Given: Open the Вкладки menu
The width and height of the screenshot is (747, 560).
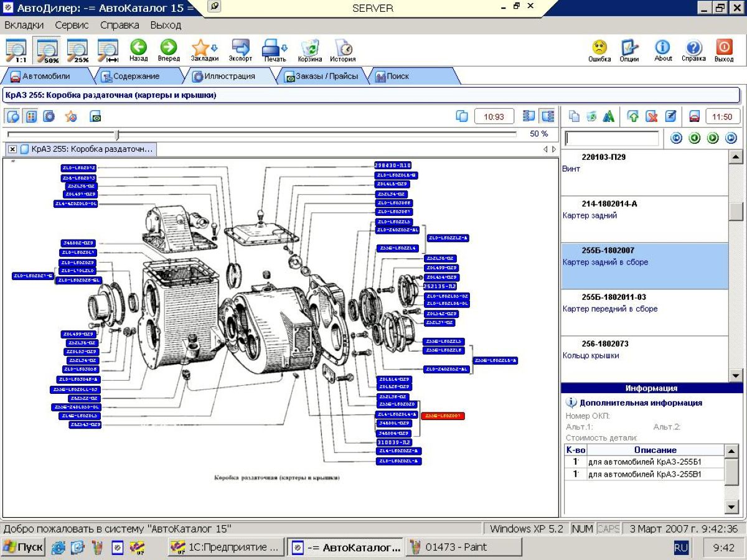Looking at the screenshot, I should coord(24,26).
